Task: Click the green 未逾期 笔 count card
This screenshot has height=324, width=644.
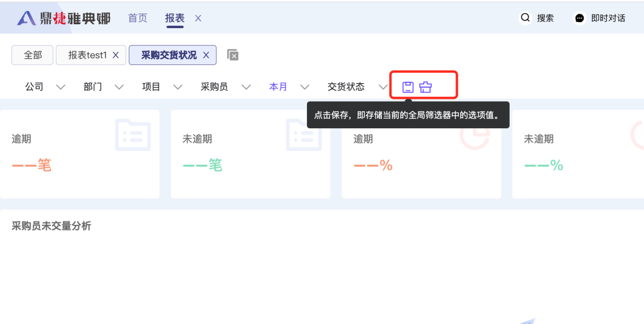Action: click(251, 154)
